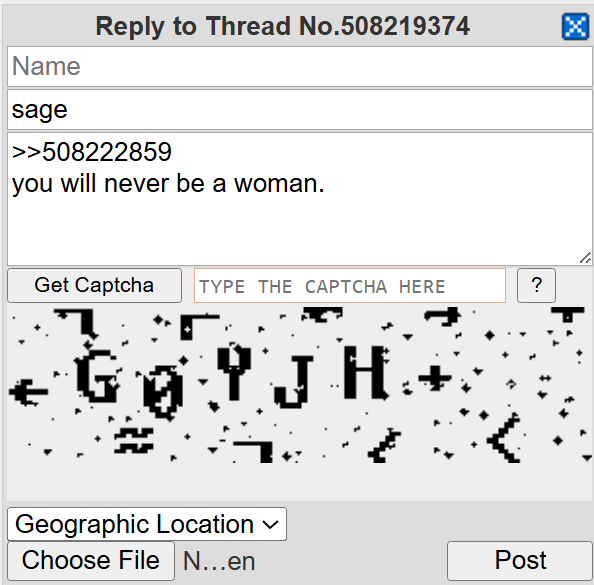Request a new challenge with Get Captcha

pyautogui.click(x=94, y=285)
